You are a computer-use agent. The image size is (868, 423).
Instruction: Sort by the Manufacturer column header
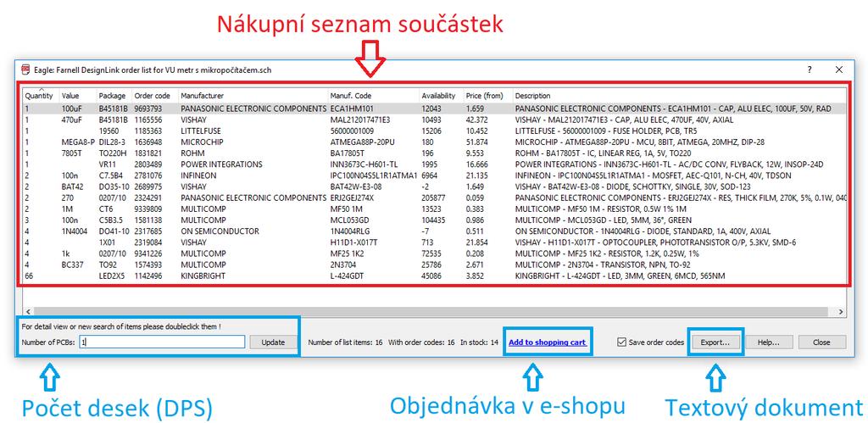[x=202, y=96]
